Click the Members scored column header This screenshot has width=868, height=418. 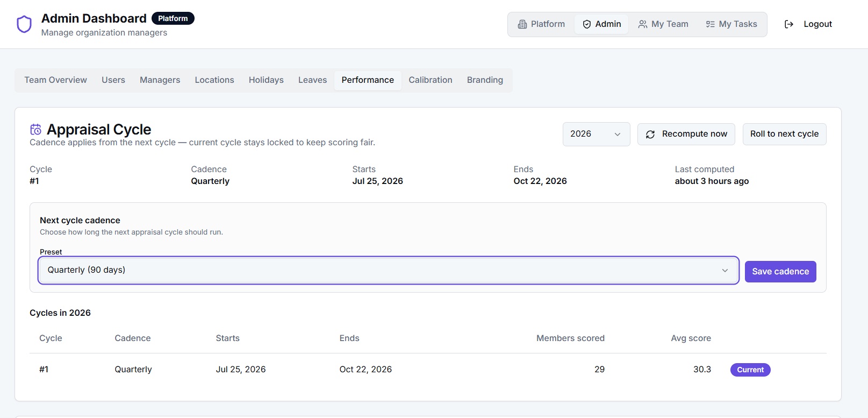[x=570, y=338]
